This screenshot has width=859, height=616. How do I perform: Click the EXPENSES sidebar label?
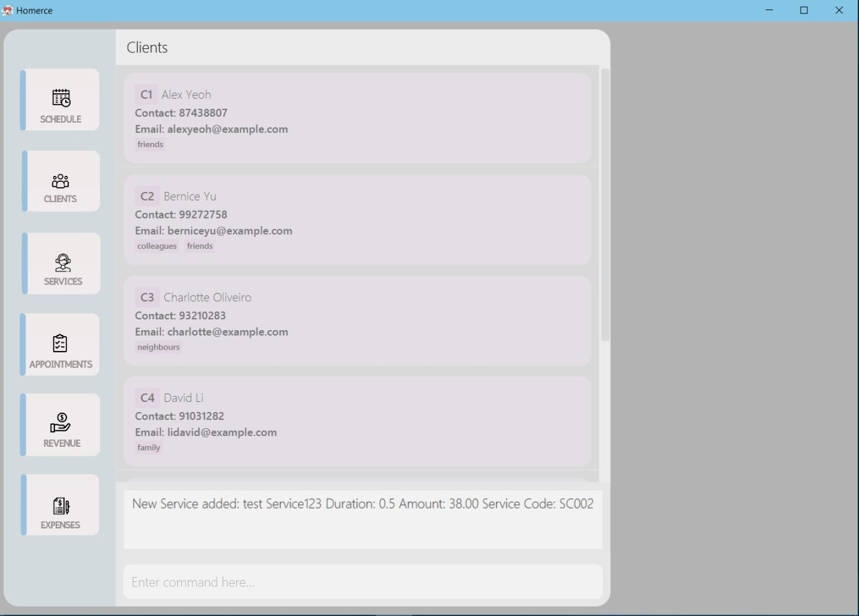[60, 525]
